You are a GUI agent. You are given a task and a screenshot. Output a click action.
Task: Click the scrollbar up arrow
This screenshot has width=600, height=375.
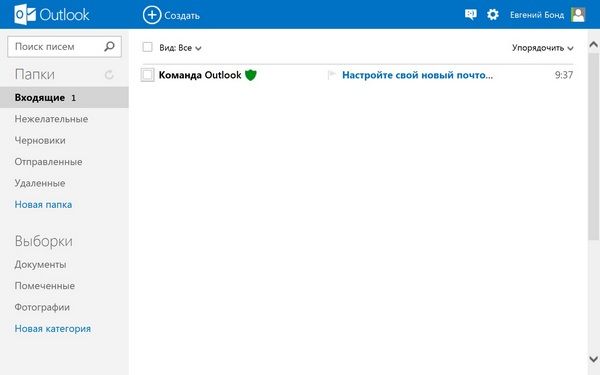[x=593, y=44]
